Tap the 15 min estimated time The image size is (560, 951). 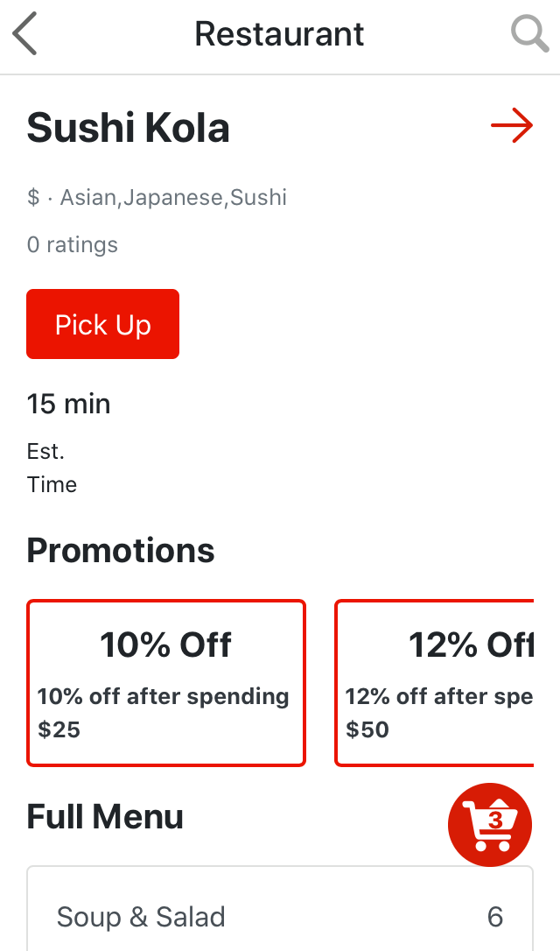[x=69, y=404]
